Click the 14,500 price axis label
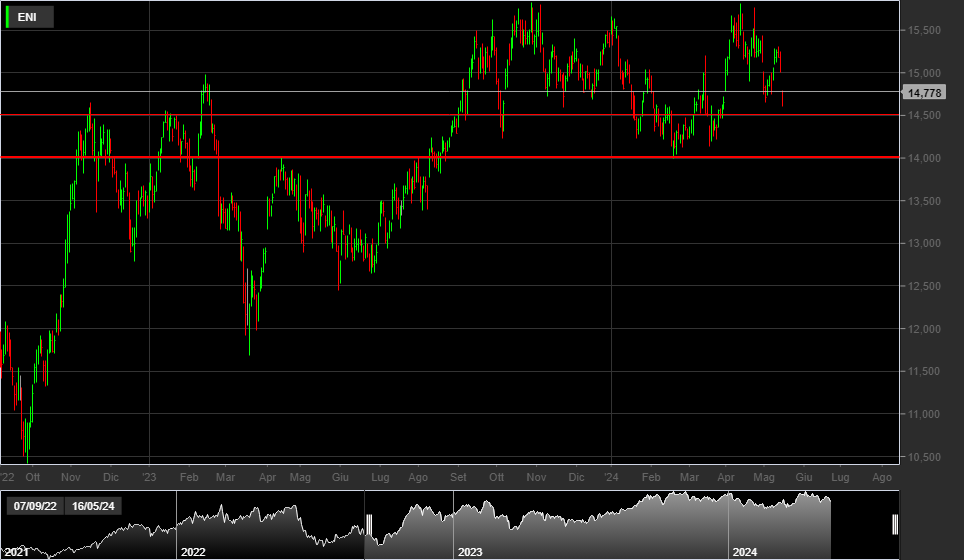The width and height of the screenshot is (964, 560). point(924,116)
